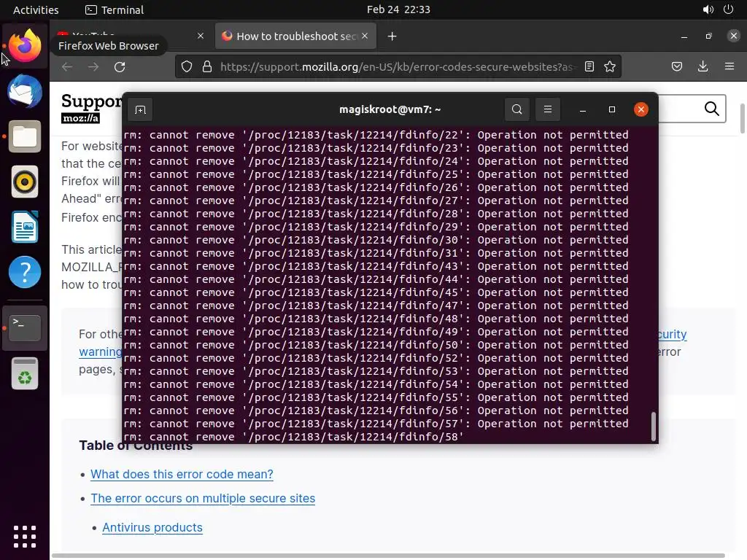Select the Terminal icon in dock
Image resolution: width=747 pixels, height=560 pixels.
click(x=25, y=327)
